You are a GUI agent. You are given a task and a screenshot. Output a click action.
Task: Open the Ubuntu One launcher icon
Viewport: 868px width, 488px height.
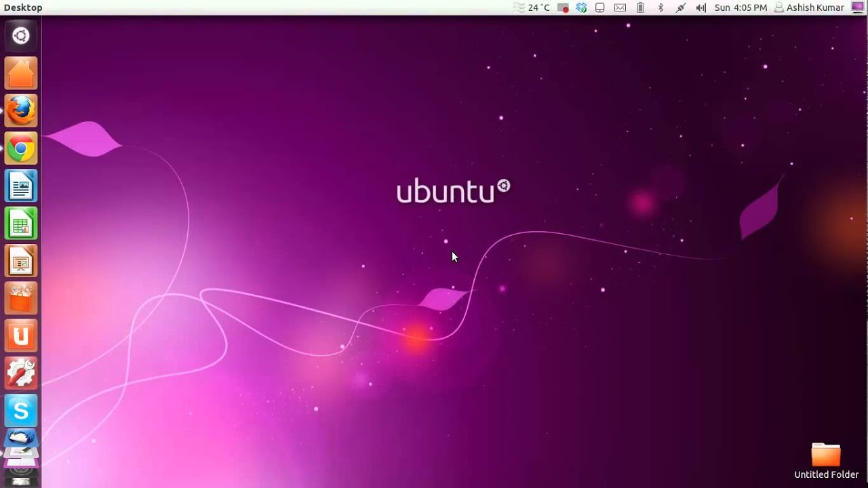tap(21, 335)
